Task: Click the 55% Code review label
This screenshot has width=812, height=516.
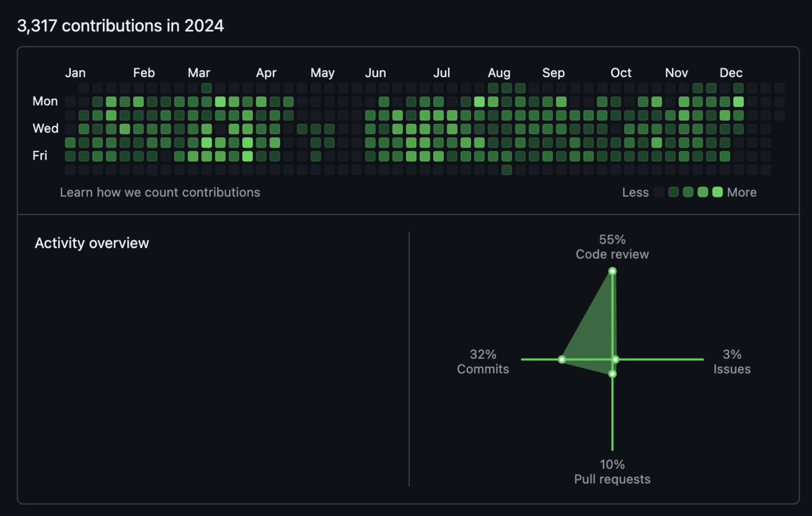Action: pyautogui.click(x=612, y=247)
